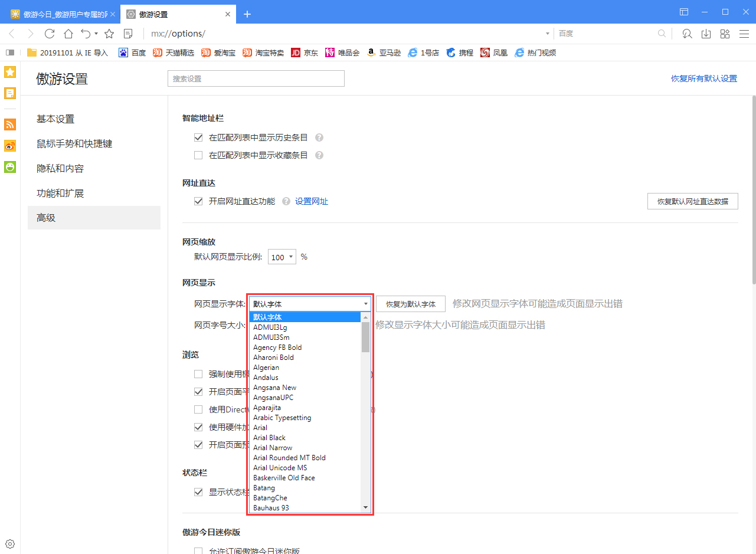Open the Favorites star sidebar panel
The image size is (756, 554).
9,71
